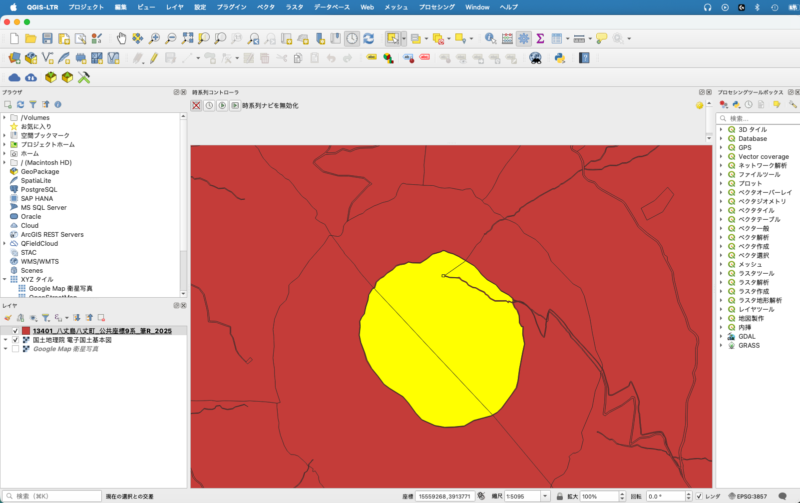Toggle the Temporal Controller clock icon
800x503 pixels.
353,38
